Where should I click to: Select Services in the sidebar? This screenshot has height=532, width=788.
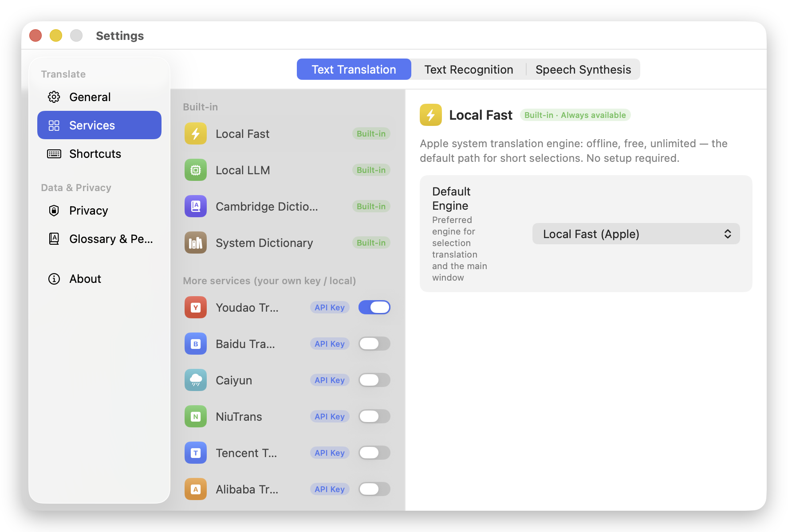pyautogui.click(x=99, y=125)
